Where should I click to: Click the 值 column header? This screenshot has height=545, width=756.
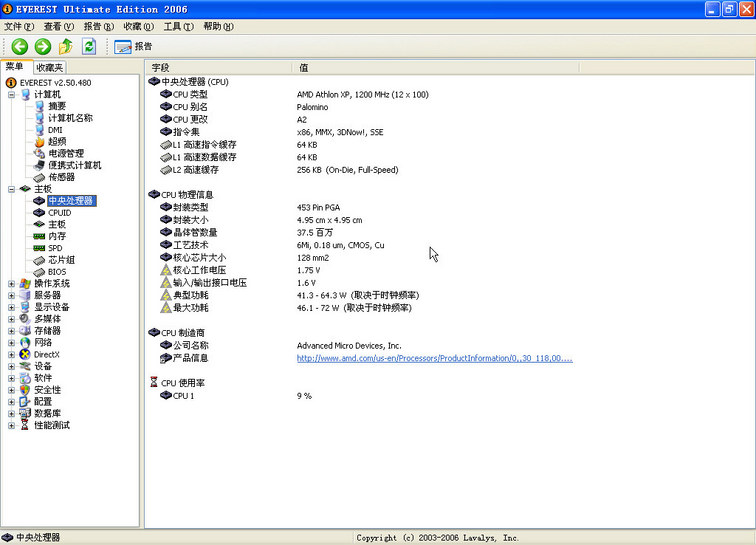tap(436, 68)
